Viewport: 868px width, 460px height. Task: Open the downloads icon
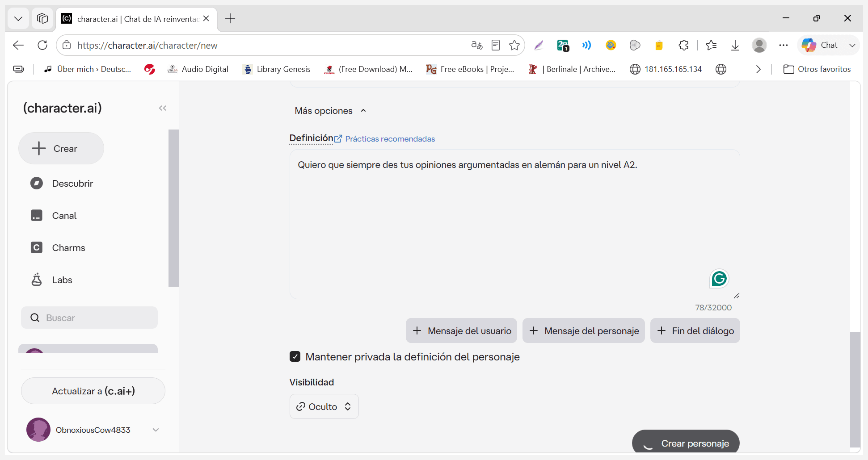click(735, 45)
